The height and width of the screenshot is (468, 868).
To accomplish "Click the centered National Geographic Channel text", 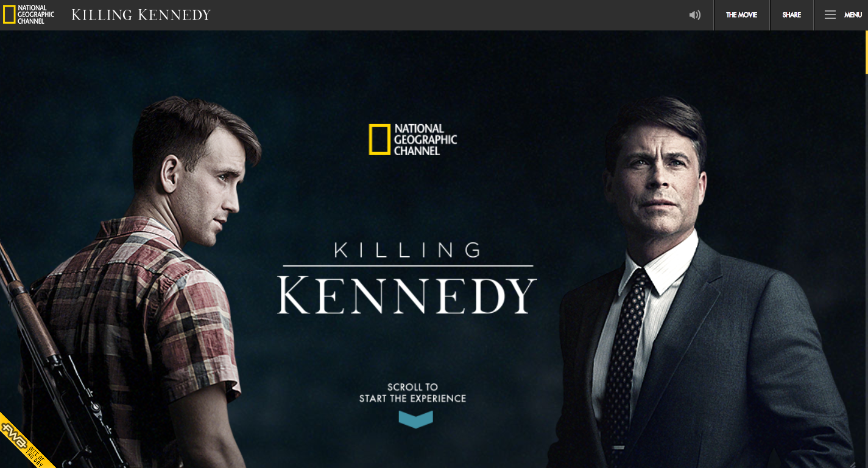I will pyautogui.click(x=425, y=139).
